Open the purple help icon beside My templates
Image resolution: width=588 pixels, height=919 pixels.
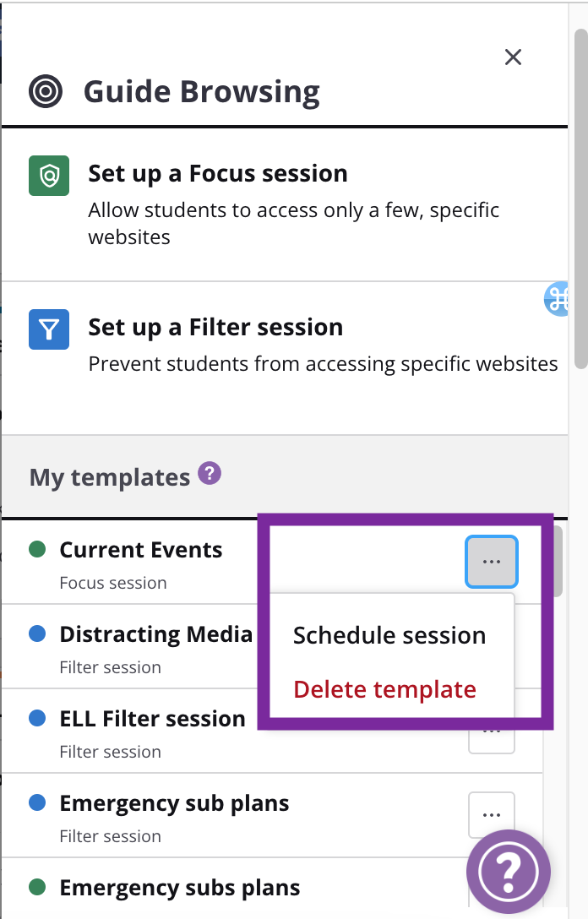coord(210,473)
